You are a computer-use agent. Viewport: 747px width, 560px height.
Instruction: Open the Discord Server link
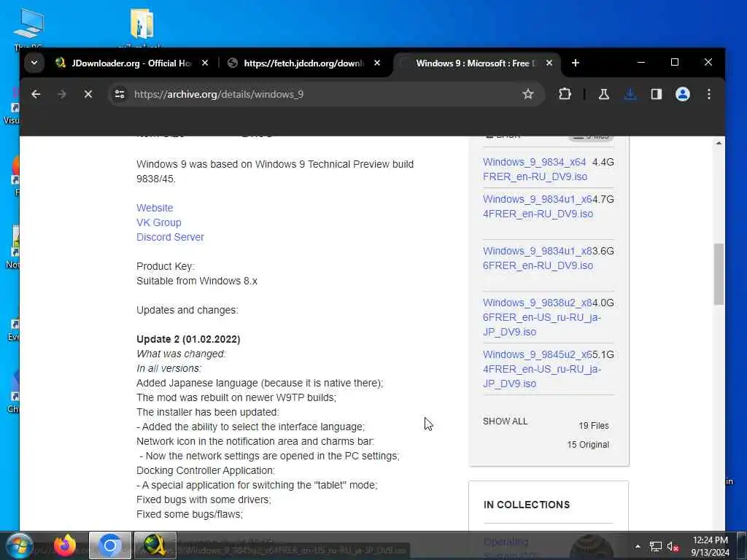(x=170, y=237)
